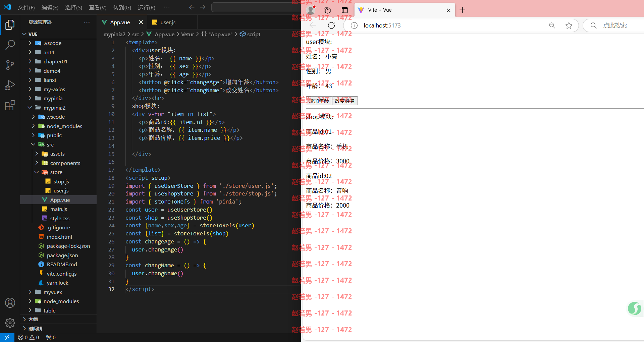Open user.js in the file tree
Viewport: 644px width, 342px height.
(58, 190)
